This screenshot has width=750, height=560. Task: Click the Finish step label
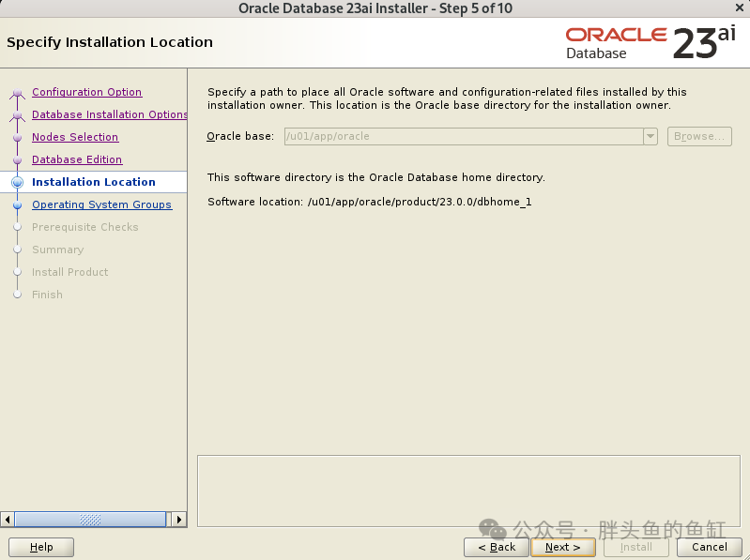(47, 295)
